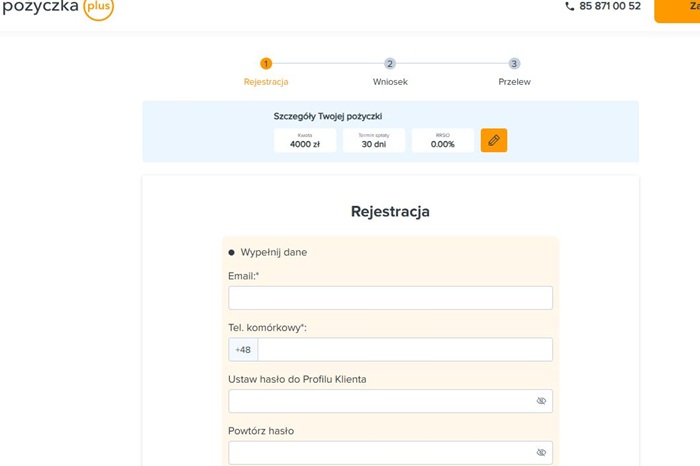Show password in Ustaw hasło field
Screen dimensions: 700x466
point(541,401)
